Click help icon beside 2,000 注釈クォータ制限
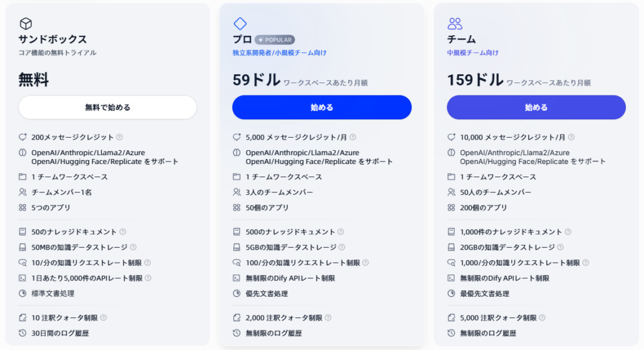 pos(328,317)
